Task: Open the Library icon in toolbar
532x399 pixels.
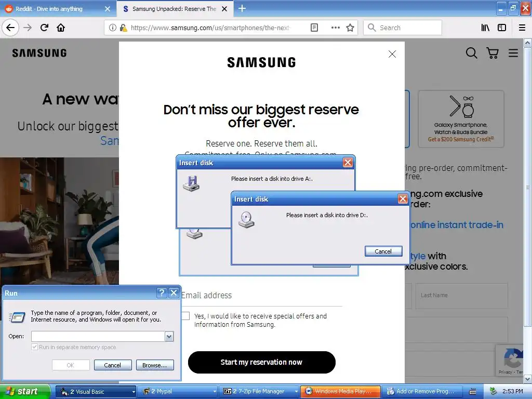Action: 485,28
